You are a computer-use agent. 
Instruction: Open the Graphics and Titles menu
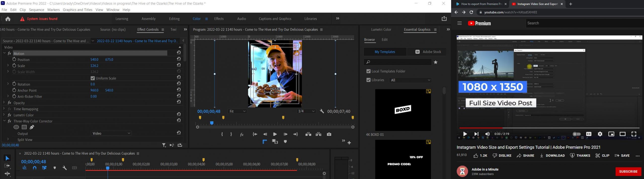[x=77, y=10]
